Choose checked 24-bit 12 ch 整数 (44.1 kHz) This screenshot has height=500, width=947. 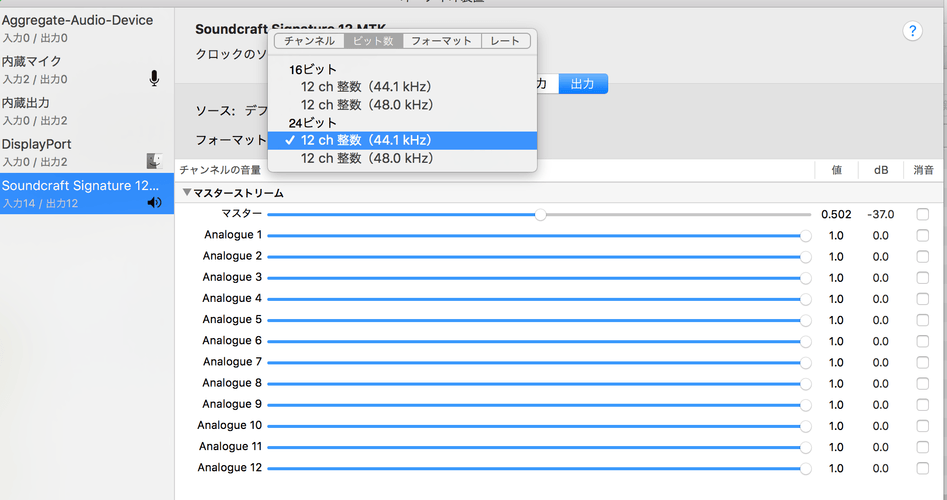pos(402,140)
